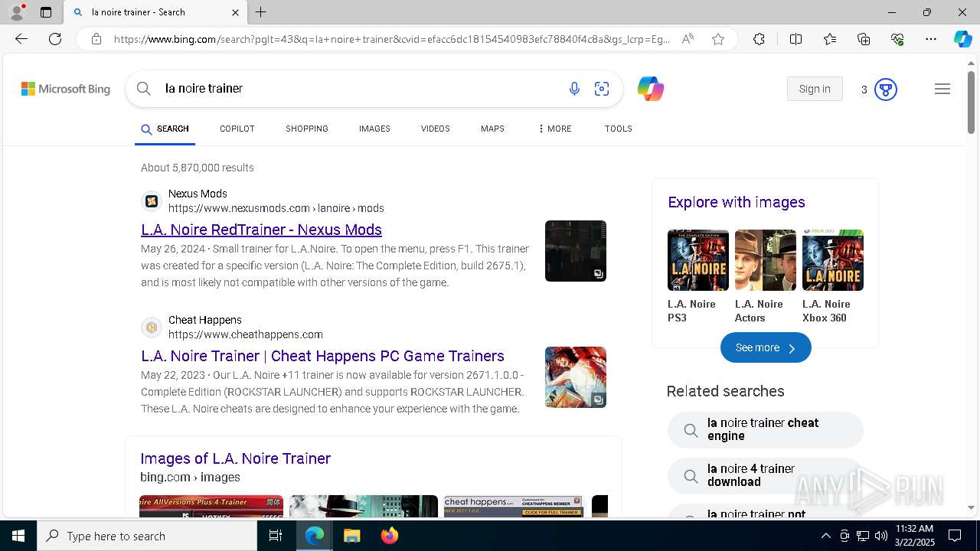The height and width of the screenshot is (551, 980).
Task: Switch to the IMAGES tab
Action: [x=374, y=129]
